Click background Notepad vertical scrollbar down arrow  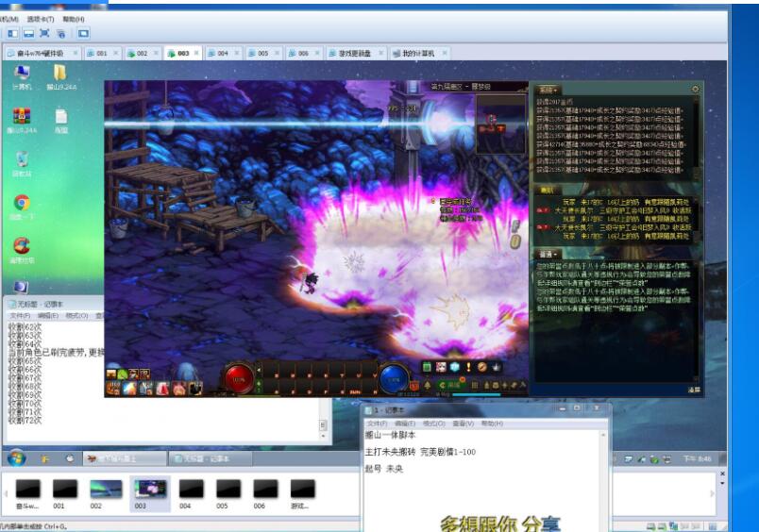[x=323, y=435]
